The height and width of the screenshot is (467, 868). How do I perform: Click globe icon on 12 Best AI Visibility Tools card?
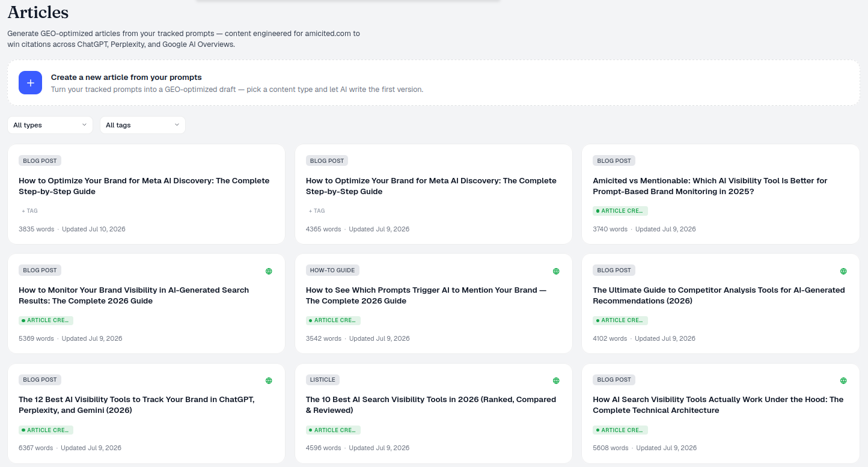coord(269,380)
